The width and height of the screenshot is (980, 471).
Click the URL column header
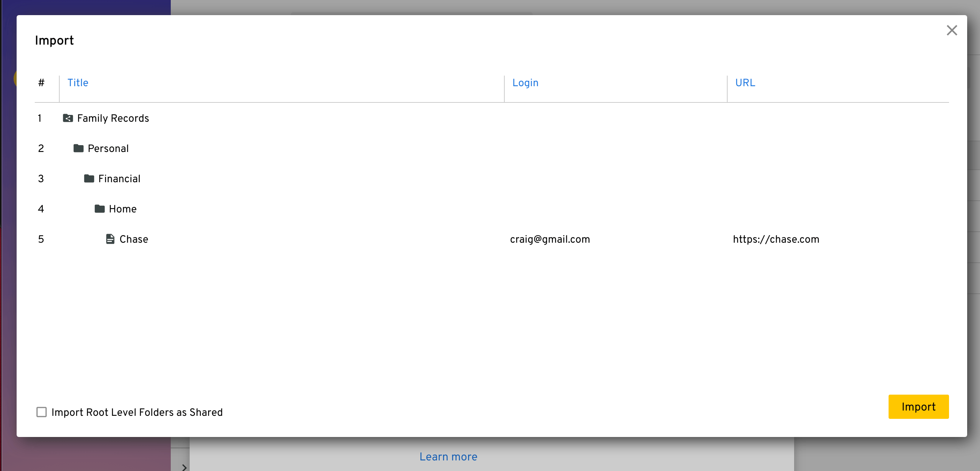(745, 83)
